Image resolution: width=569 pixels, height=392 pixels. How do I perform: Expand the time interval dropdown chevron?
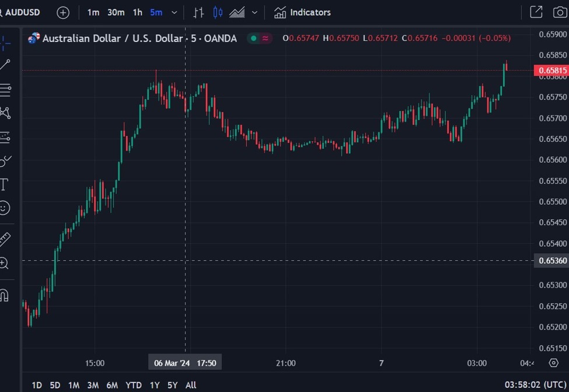(174, 12)
